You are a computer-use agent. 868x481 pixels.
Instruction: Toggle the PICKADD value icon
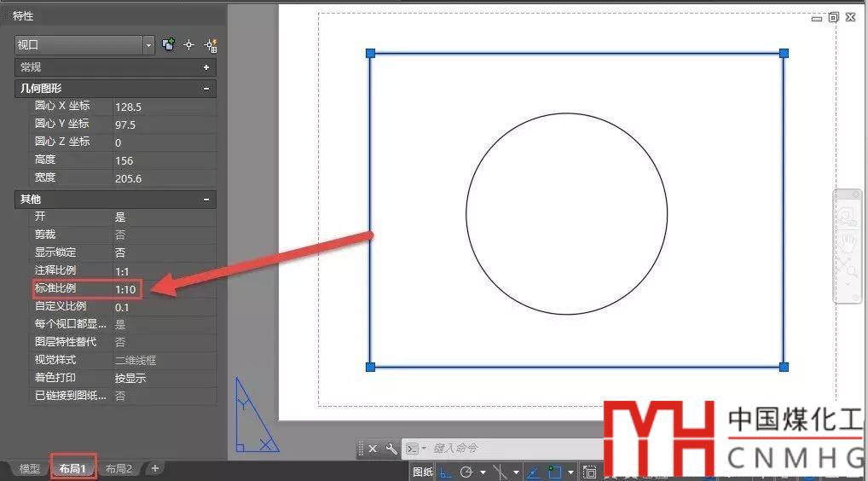(x=169, y=45)
